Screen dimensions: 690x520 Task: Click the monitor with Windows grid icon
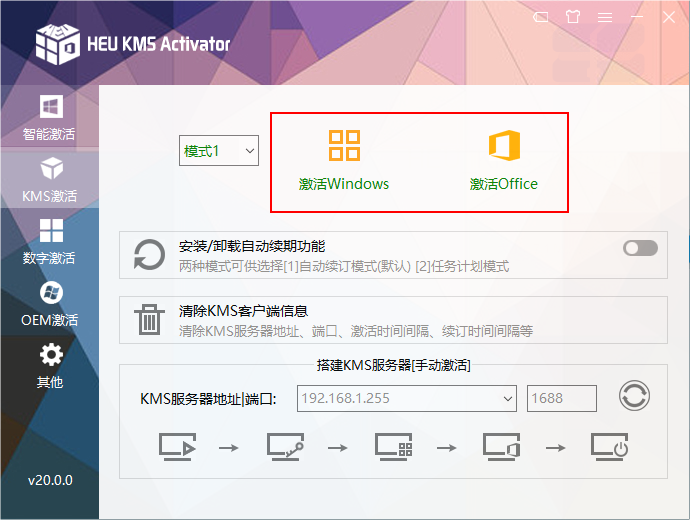pyautogui.click(x=393, y=447)
